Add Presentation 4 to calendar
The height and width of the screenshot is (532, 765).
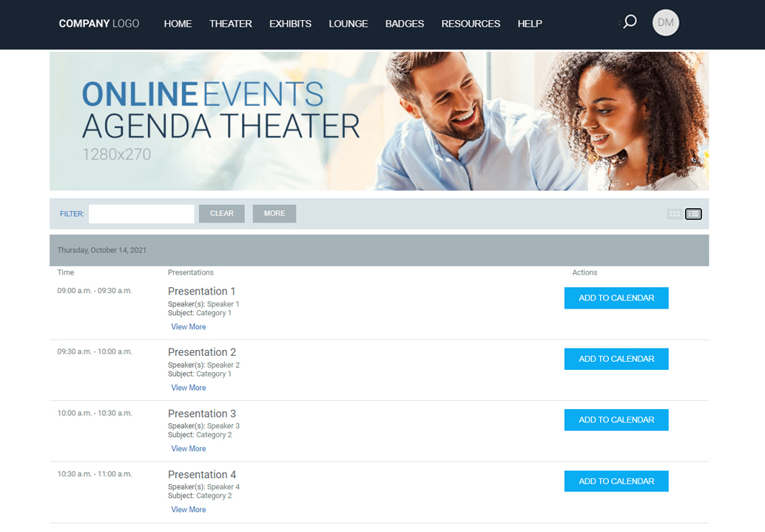pos(616,481)
